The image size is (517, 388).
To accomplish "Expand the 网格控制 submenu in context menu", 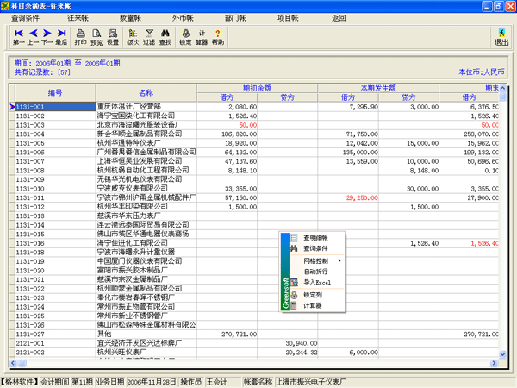I will click(x=315, y=261).
